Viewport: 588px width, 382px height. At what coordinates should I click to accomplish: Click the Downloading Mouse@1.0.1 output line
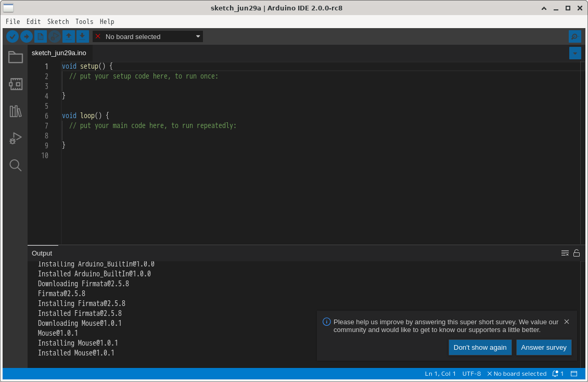[80, 323]
